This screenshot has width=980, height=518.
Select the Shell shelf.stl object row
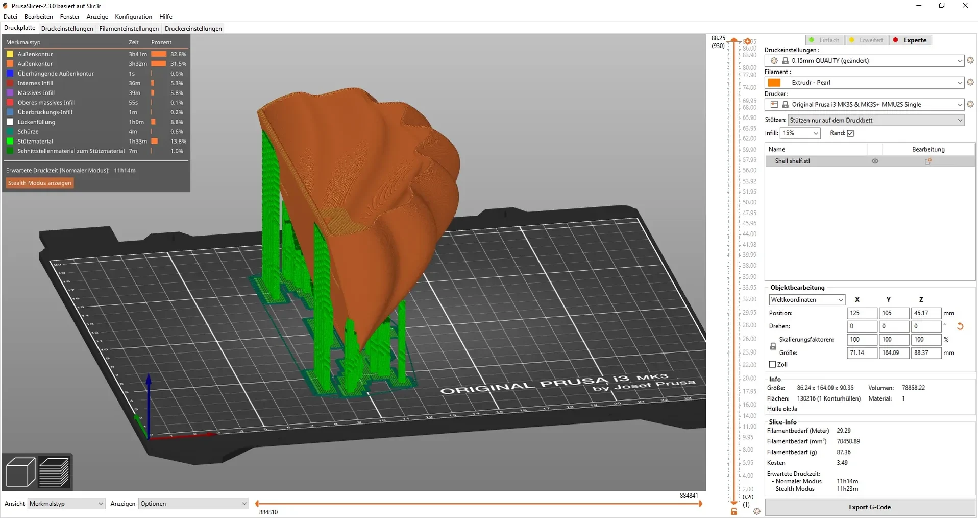pyautogui.click(x=870, y=161)
